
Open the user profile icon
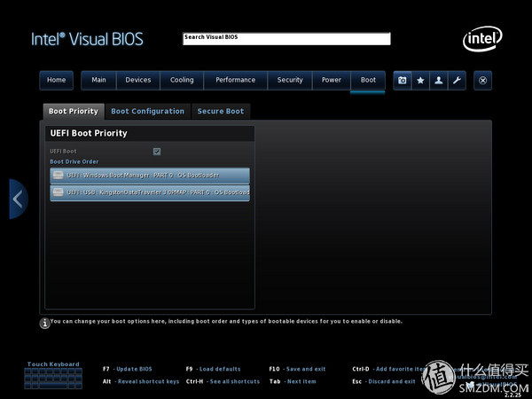coord(438,81)
